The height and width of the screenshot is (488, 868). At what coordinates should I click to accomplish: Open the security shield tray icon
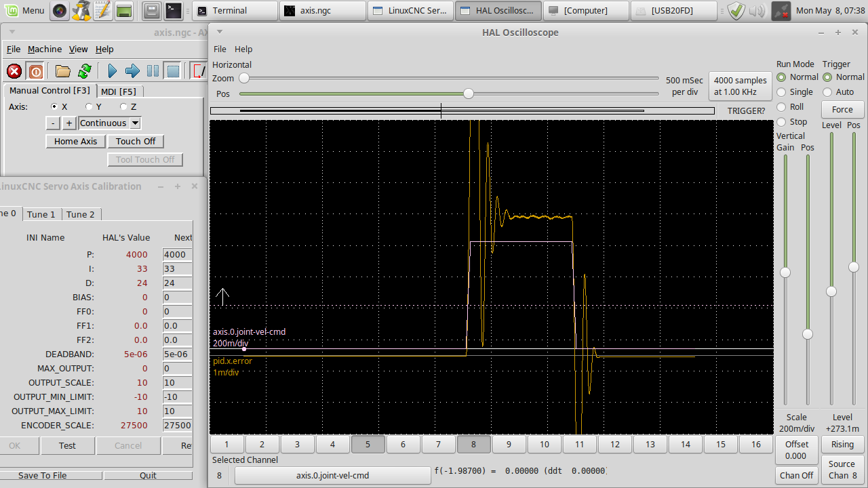[736, 11]
